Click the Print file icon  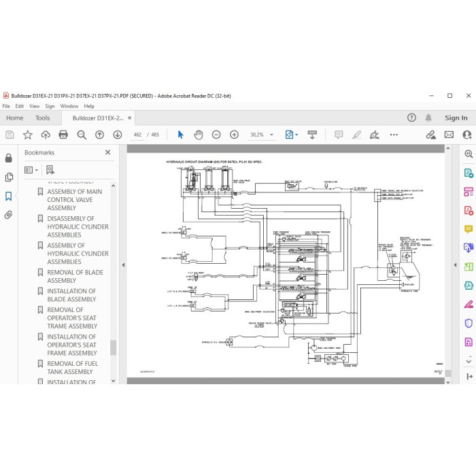[x=63, y=135]
